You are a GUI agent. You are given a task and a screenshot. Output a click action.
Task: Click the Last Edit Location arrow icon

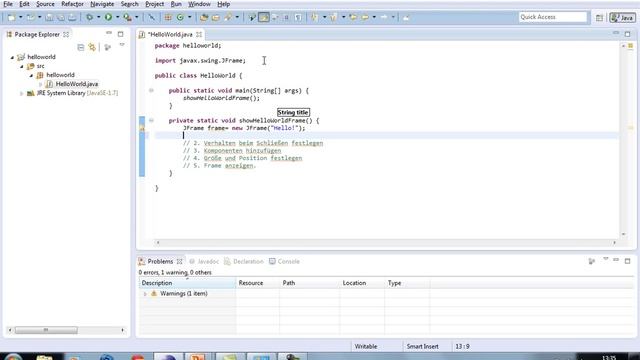tap(352, 17)
